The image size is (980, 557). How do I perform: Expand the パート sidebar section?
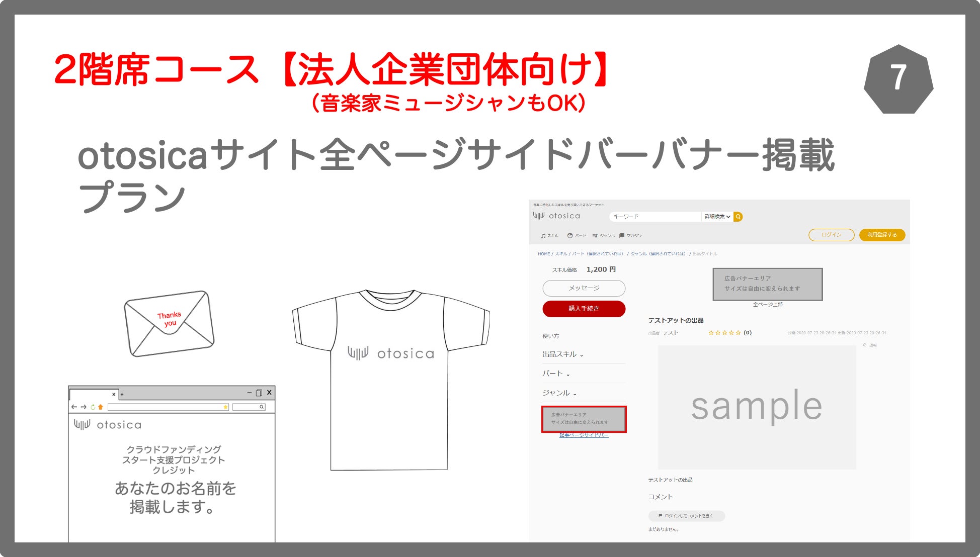pos(555,374)
